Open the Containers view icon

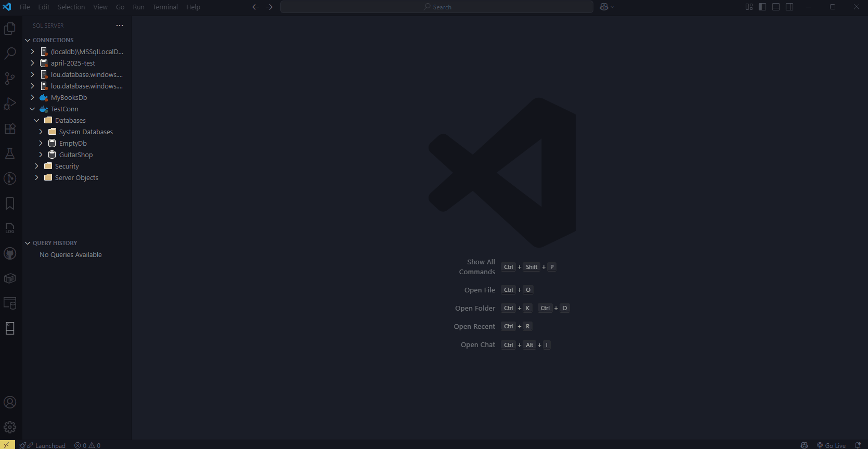pyautogui.click(x=10, y=278)
